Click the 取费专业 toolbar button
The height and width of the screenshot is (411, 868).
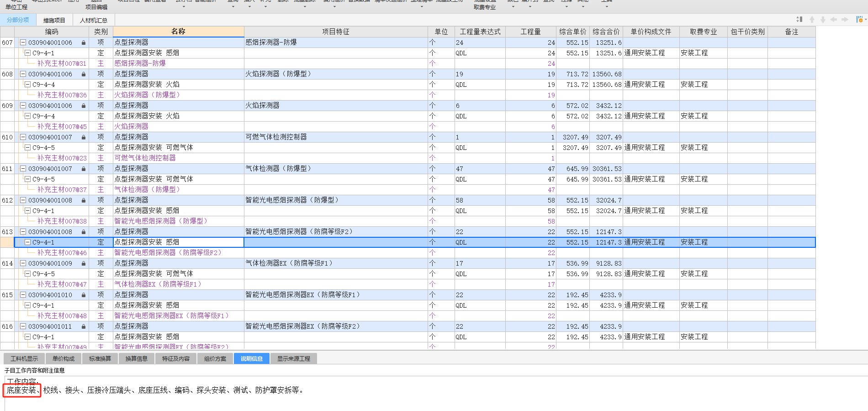pyautogui.click(x=485, y=7)
